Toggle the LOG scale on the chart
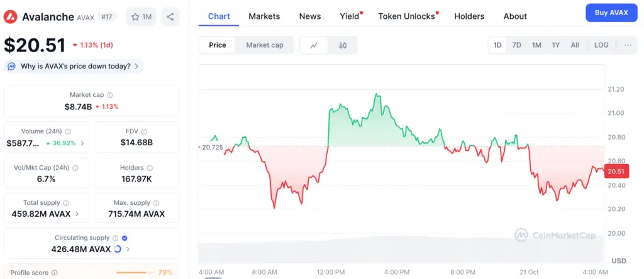Screen dimensions: 644x279 coord(601,45)
